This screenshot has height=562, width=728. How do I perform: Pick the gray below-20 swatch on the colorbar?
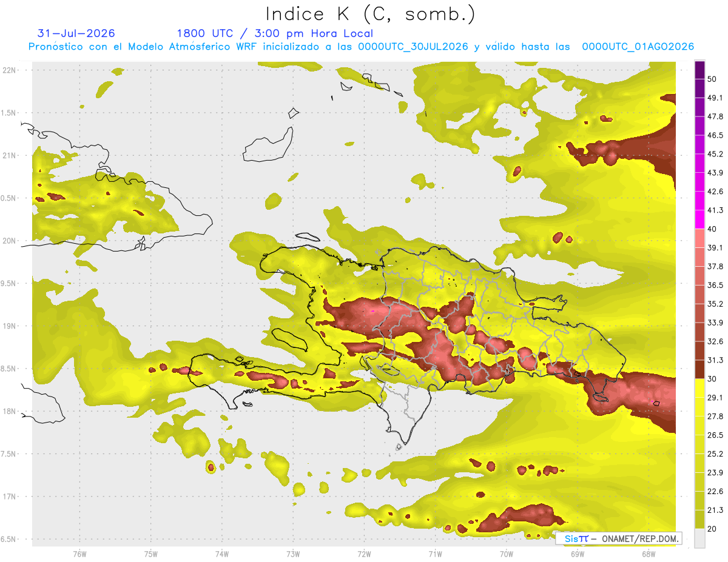coord(699,538)
